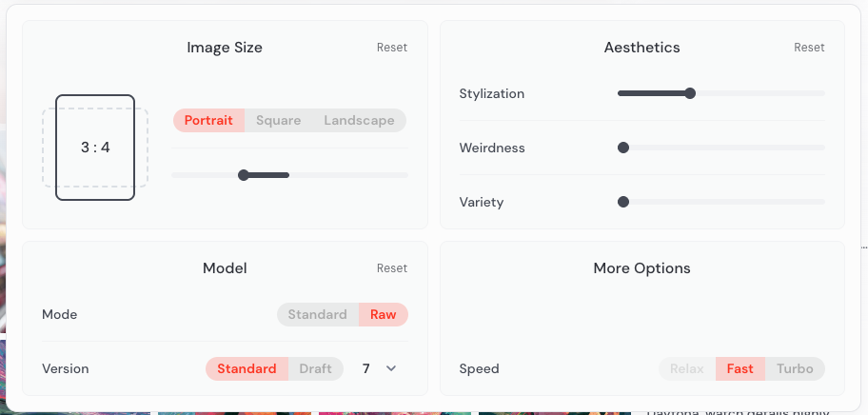The height and width of the screenshot is (415, 868).
Task: Click the Stylization slider handle
Action: [690, 93]
